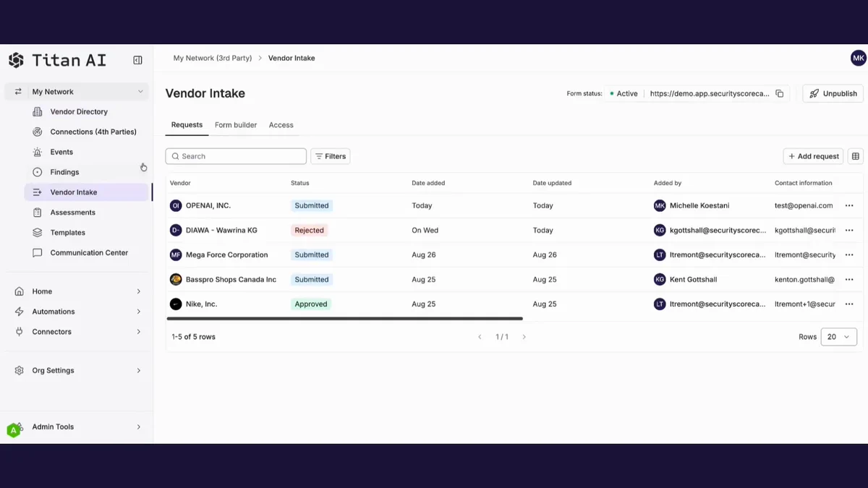
Task: Collapse the sidebar panel icon
Action: click(137, 60)
